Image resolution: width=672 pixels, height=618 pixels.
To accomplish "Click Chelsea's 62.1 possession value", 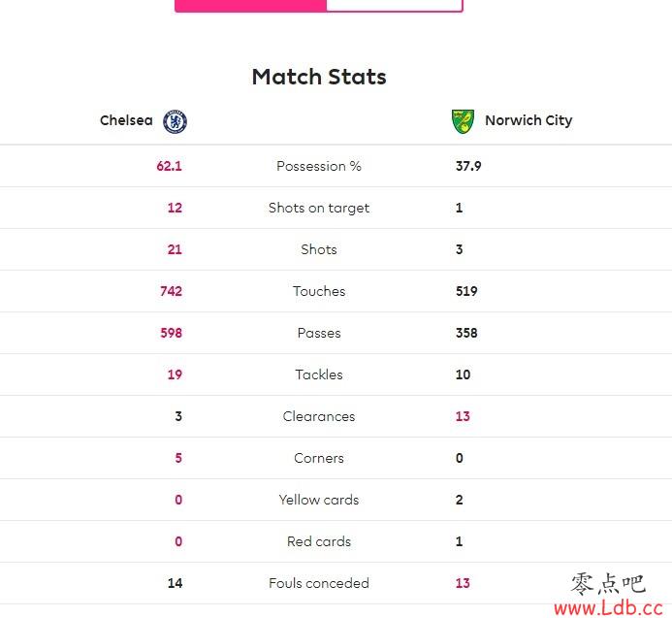I will [x=170, y=166].
